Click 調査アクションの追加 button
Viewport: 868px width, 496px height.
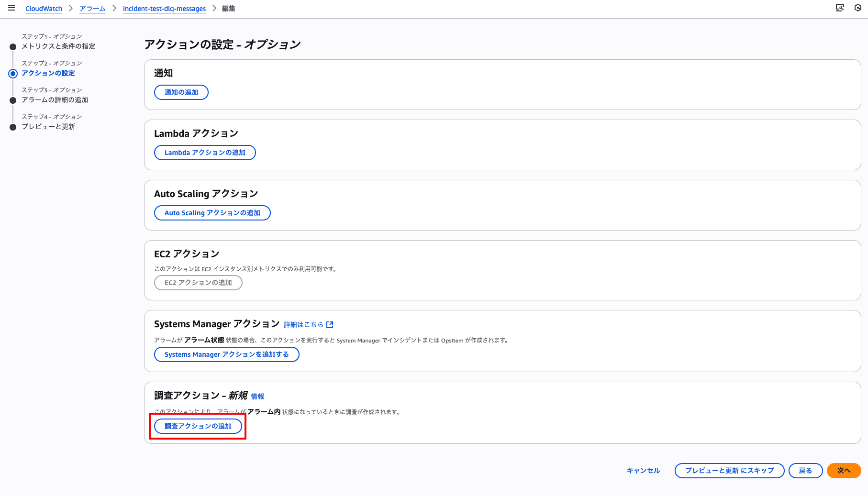coord(198,426)
